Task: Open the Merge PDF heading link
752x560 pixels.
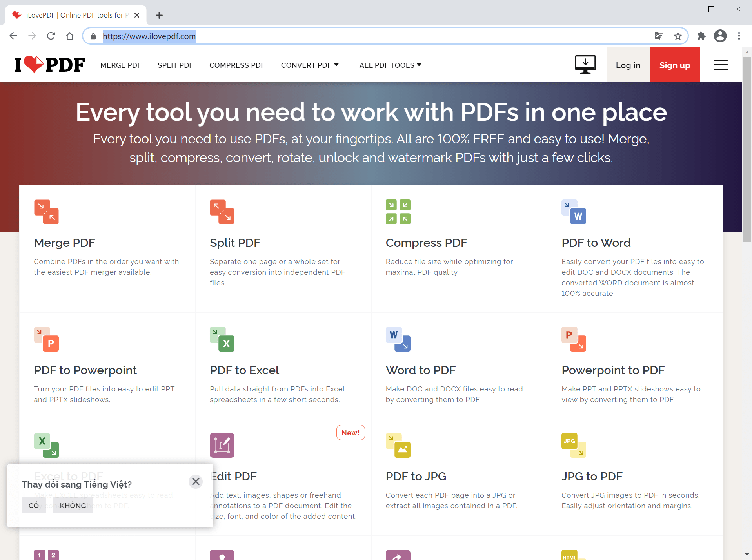Action: pos(64,243)
